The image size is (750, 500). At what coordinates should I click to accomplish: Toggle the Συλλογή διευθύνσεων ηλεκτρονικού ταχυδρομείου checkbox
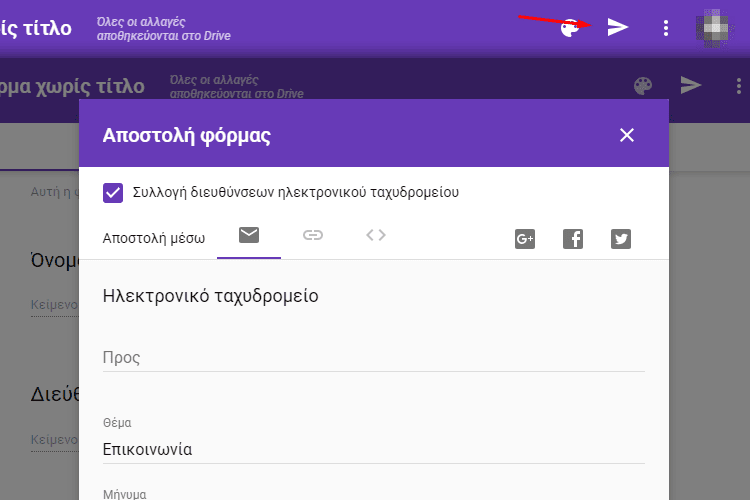coord(113,192)
